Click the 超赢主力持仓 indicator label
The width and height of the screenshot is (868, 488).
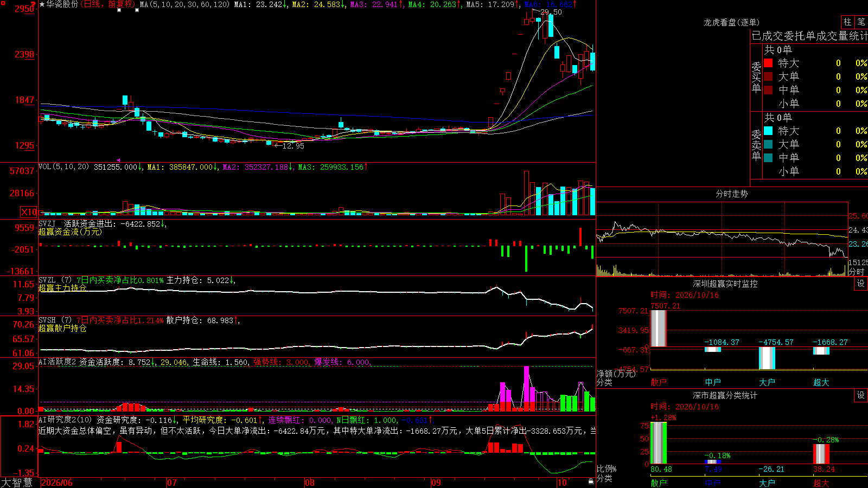(x=62, y=288)
